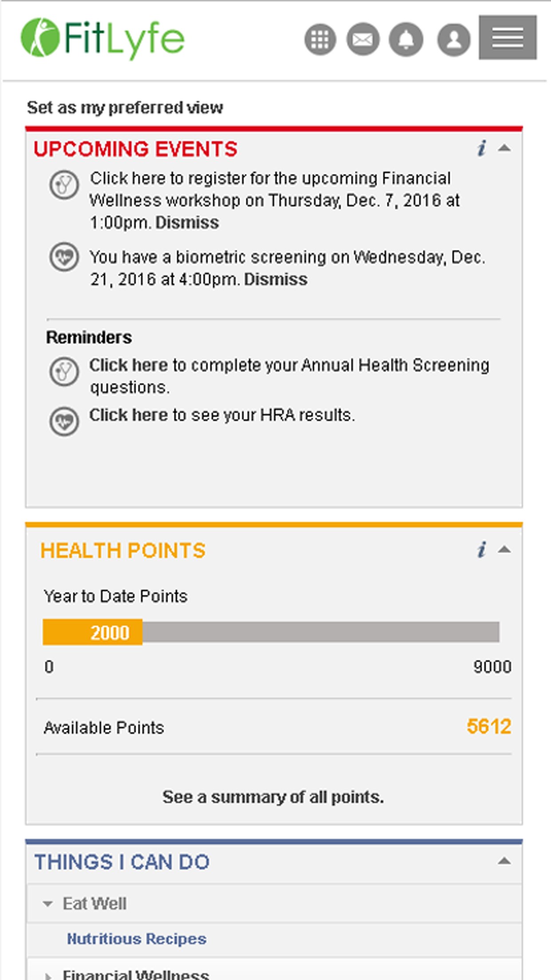Image resolution: width=551 pixels, height=980 pixels.
Task: Open the messages envelope icon
Action: (x=362, y=40)
